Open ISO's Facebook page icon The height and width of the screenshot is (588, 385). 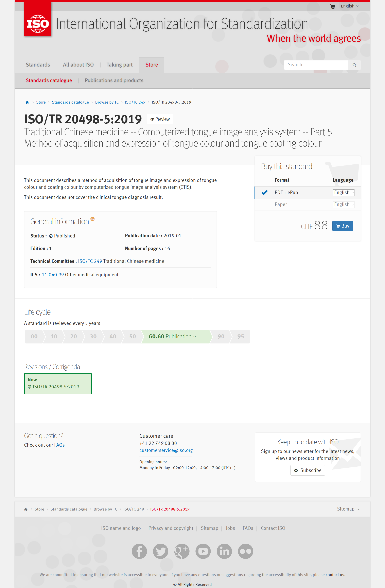139,551
